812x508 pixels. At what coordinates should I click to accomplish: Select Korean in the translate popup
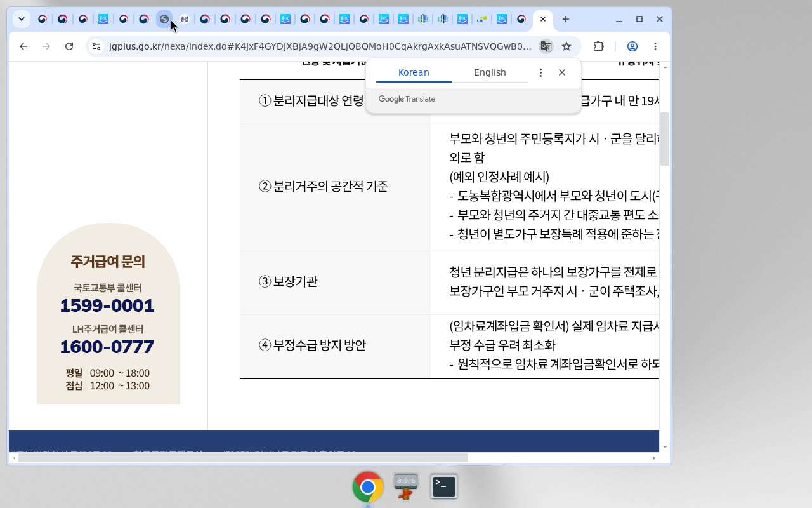tap(414, 72)
